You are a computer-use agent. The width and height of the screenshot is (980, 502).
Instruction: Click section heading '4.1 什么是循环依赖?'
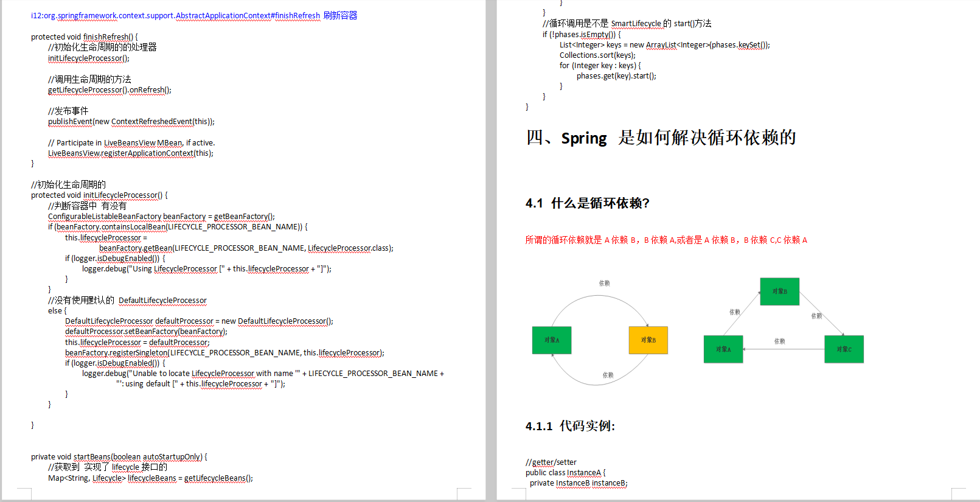click(x=587, y=203)
